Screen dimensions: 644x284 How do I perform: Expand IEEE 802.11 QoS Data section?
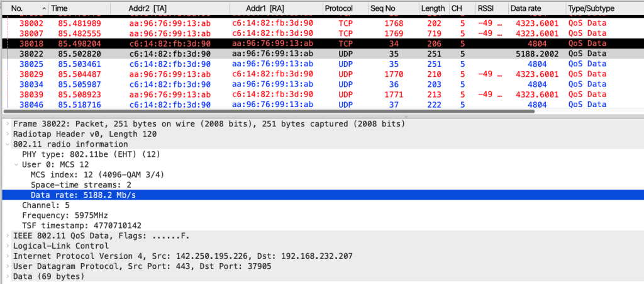pos(7,236)
